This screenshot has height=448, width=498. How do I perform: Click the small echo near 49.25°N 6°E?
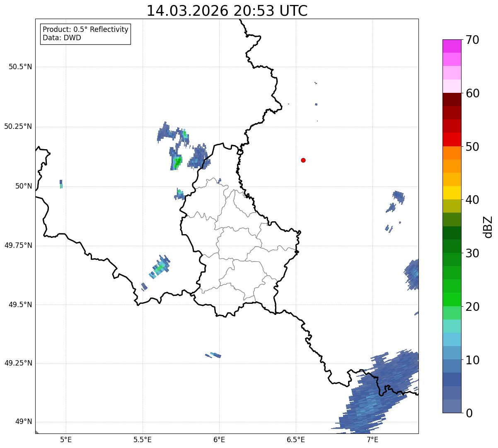tap(213, 355)
